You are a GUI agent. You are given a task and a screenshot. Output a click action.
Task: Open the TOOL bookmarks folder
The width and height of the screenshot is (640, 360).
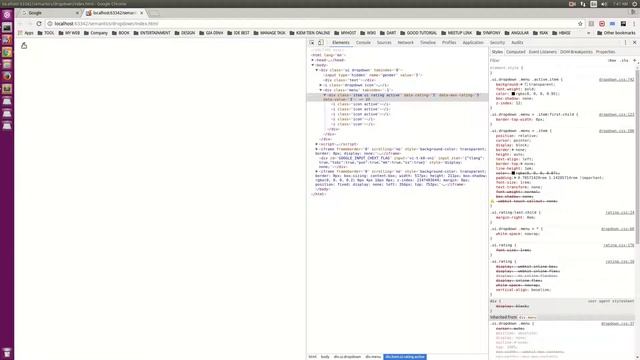pos(46,33)
